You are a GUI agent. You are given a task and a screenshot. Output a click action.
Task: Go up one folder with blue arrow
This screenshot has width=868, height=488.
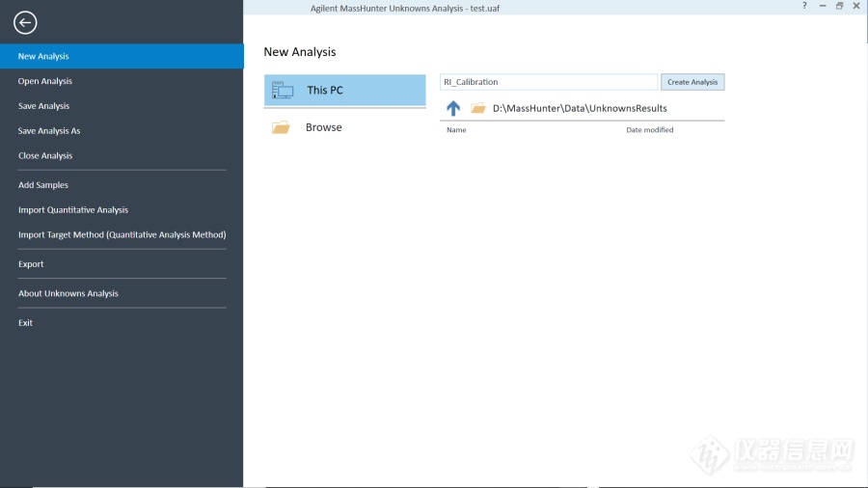pos(453,108)
